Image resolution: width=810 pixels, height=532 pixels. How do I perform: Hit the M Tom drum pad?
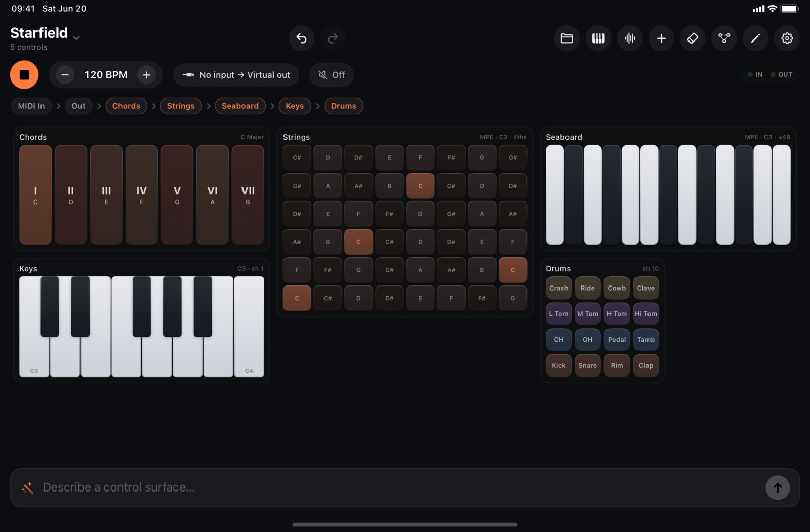click(x=588, y=314)
